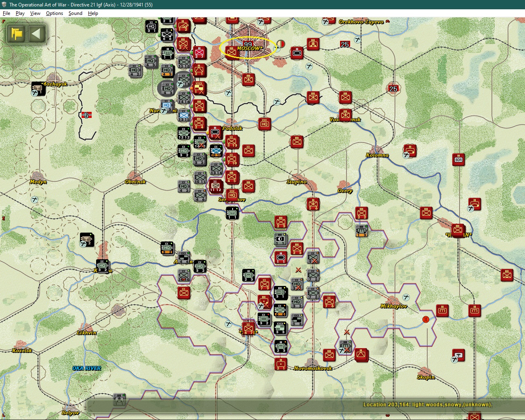
Task: Select the red BDR unit
Action: 458,160
